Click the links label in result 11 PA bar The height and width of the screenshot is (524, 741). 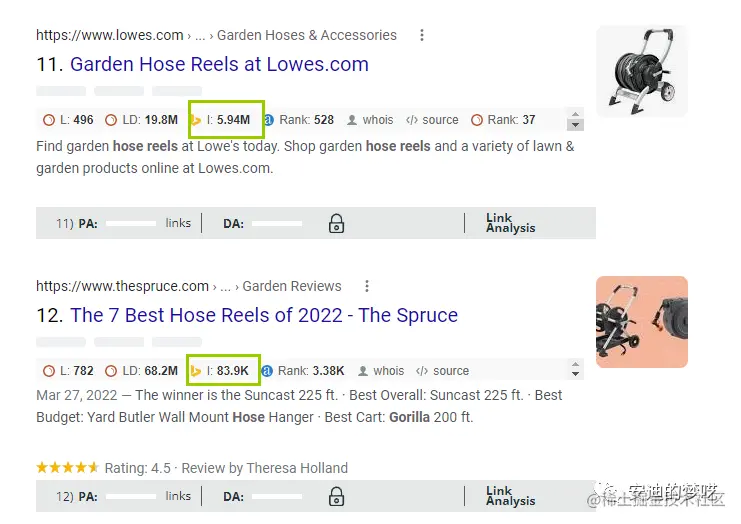pyautogui.click(x=178, y=223)
